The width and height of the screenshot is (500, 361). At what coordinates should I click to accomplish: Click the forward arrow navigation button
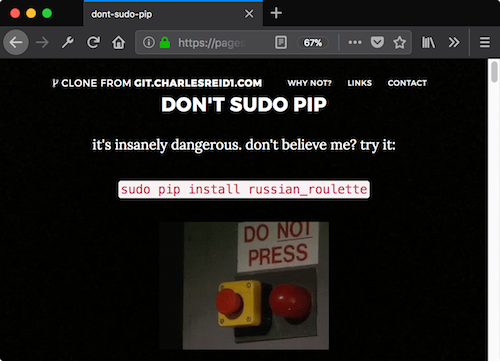[x=42, y=42]
